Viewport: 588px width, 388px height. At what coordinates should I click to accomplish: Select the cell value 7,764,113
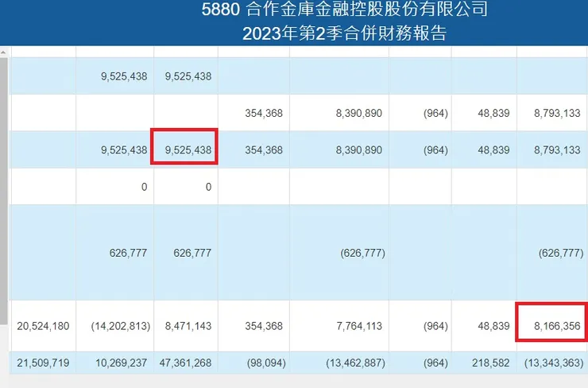coord(359,326)
